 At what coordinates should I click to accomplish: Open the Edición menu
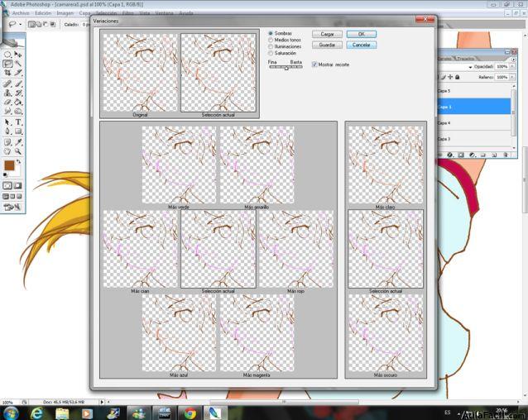click(x=43, y=13)
